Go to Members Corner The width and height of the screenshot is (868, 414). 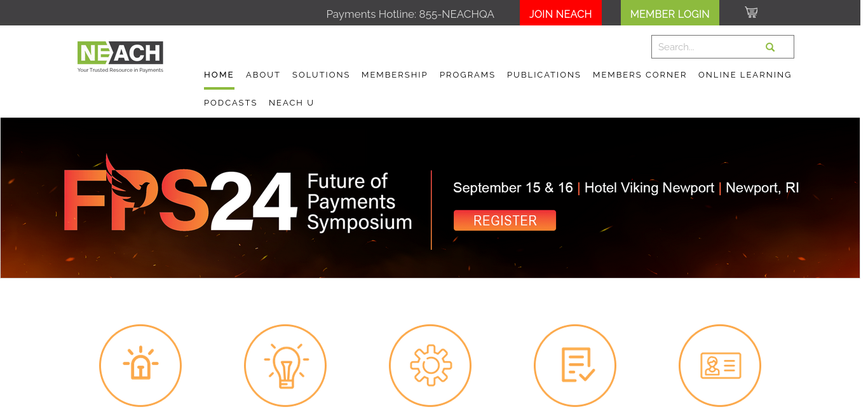640,75
